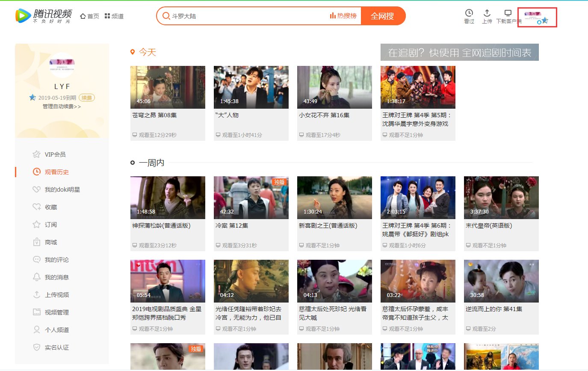
Task: Open 苍穹之昴 第08集 thumbnail
Action: click(x=168, y=87)
